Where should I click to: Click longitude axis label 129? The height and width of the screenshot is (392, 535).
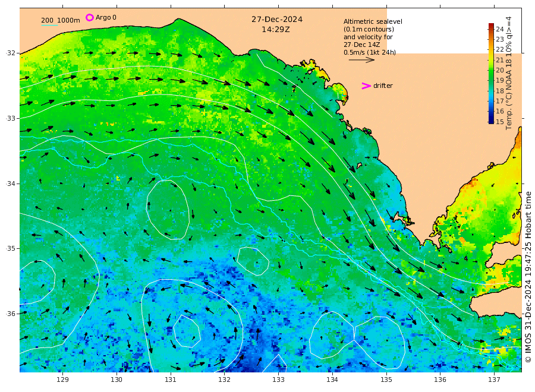63,380
